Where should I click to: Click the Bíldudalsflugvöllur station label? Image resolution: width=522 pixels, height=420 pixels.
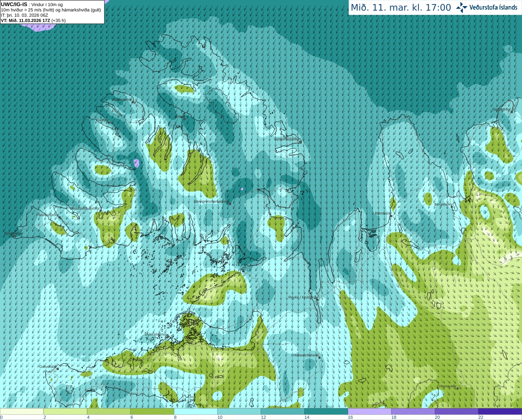[85, 208]
